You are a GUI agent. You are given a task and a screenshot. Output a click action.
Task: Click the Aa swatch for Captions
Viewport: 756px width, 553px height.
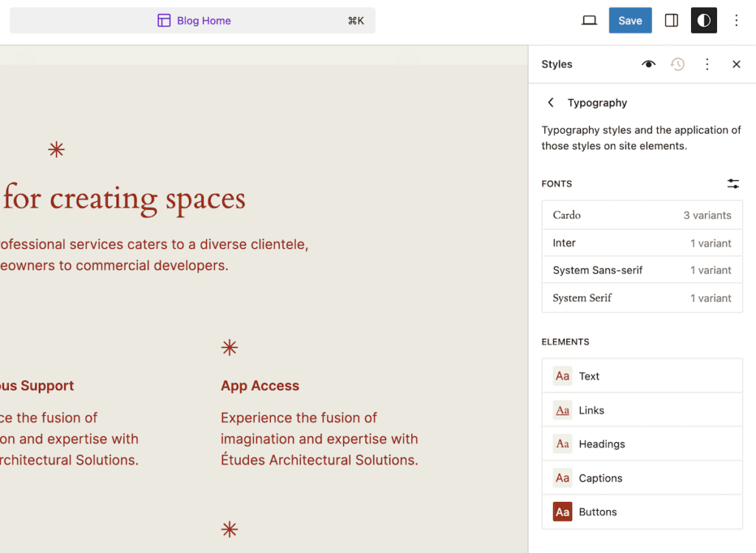(x=562, y=478)
